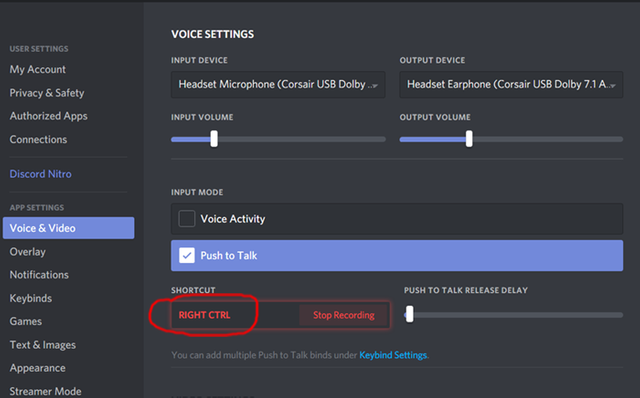Open the Input Device dropdown
Viewport: 640px width, 398px height.
[x=278, y=84]
